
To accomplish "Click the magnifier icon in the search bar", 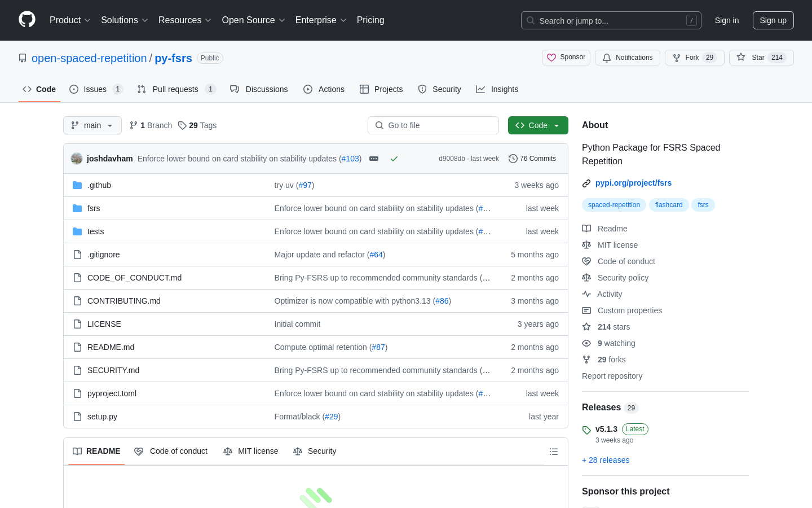I will [531, 20].
